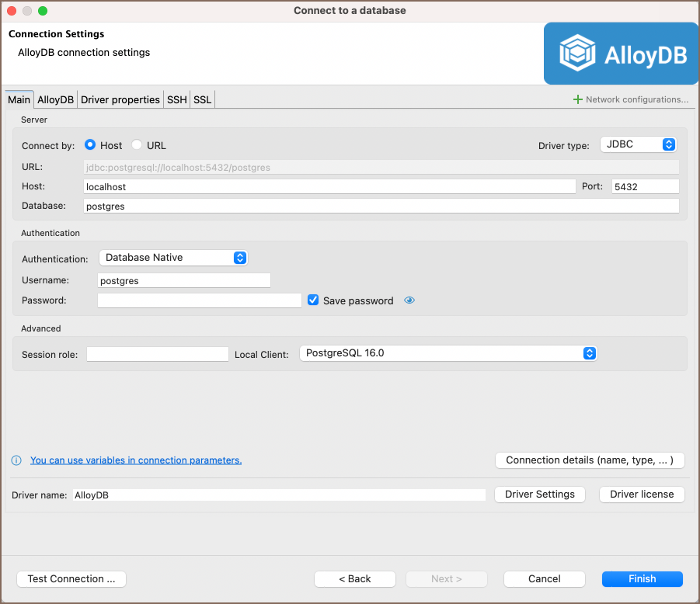Click the eye icon to reveal password
Image resolution: width=700 pixels, height=604 pixels.
click(409, 300)
